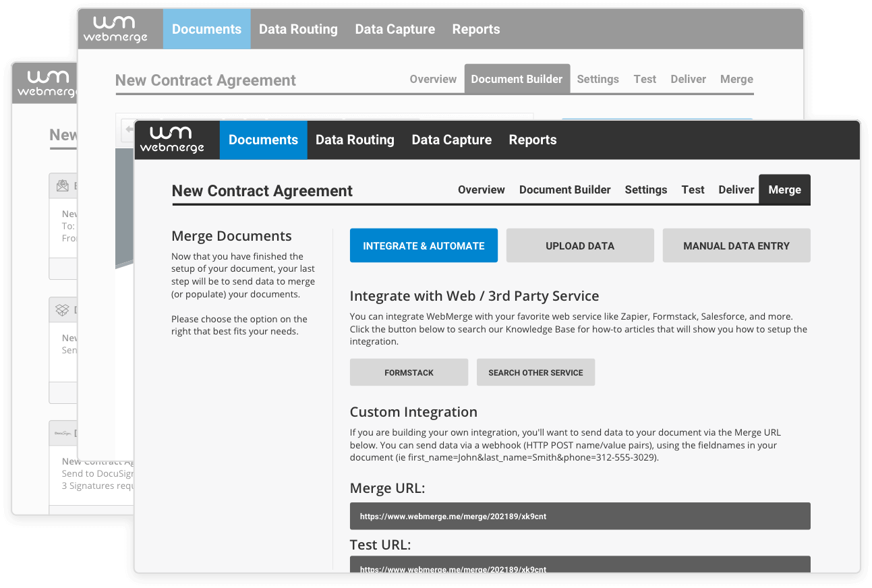Open Deliver tab in the middle window
The image size is (872, 588).
pyautogui.click(x=688, y=79)
